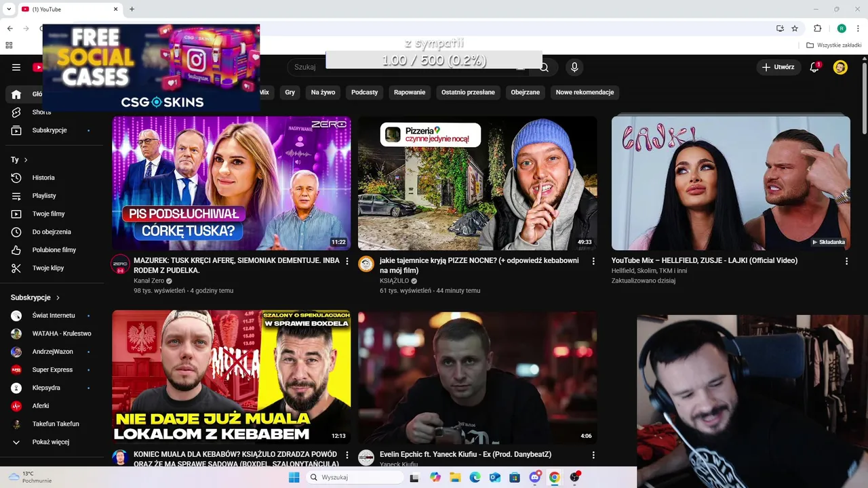Select the Podcasty filter chip
Screen dimensions: 868x488
tap(364, 92)
